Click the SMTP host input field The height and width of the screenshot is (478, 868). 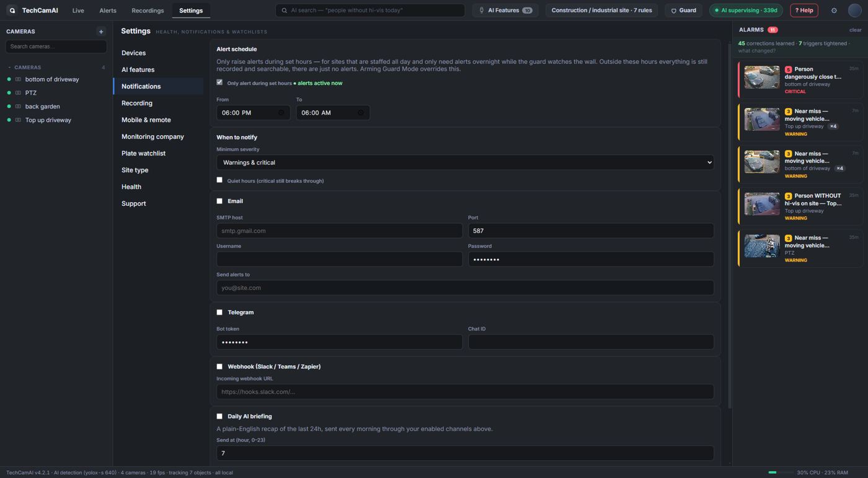339,231
